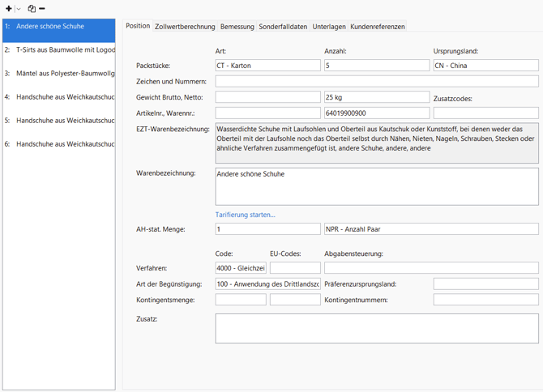Select position 1 Andere schöne Schuhe

59,31
